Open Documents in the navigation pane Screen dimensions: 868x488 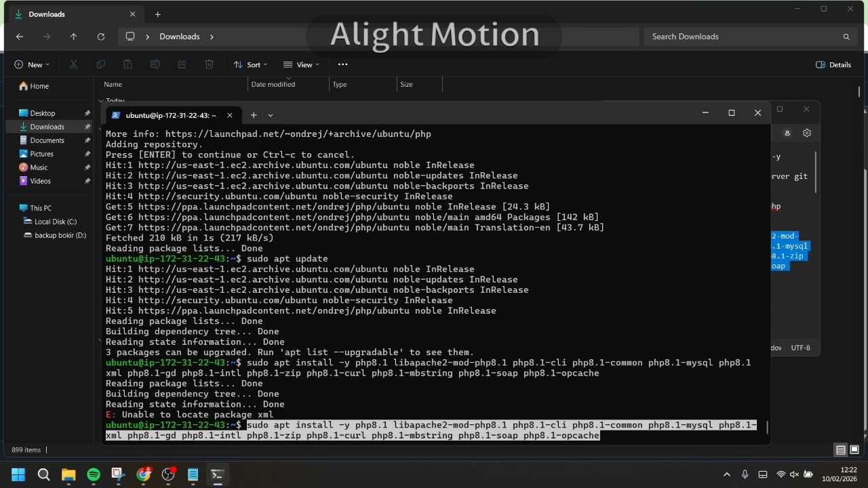pos(47,140)
